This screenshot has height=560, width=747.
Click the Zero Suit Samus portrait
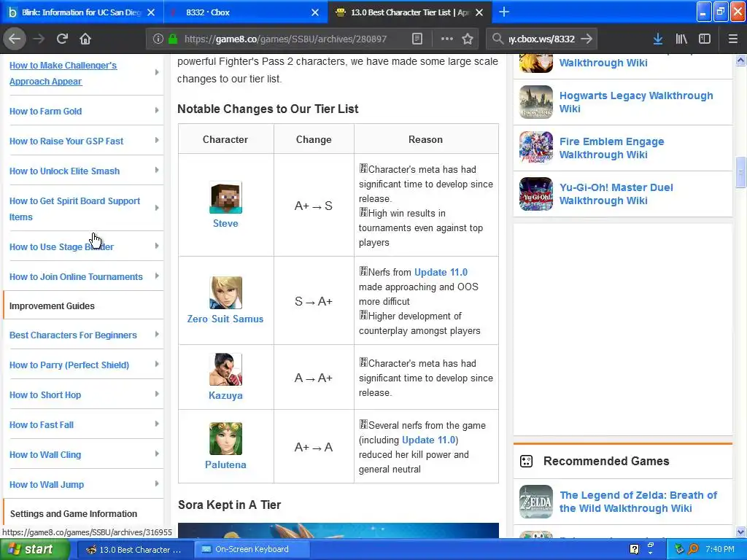click(x=226, y=293)
